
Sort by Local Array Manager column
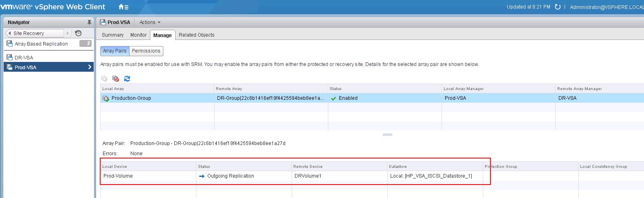pos(499,88)
